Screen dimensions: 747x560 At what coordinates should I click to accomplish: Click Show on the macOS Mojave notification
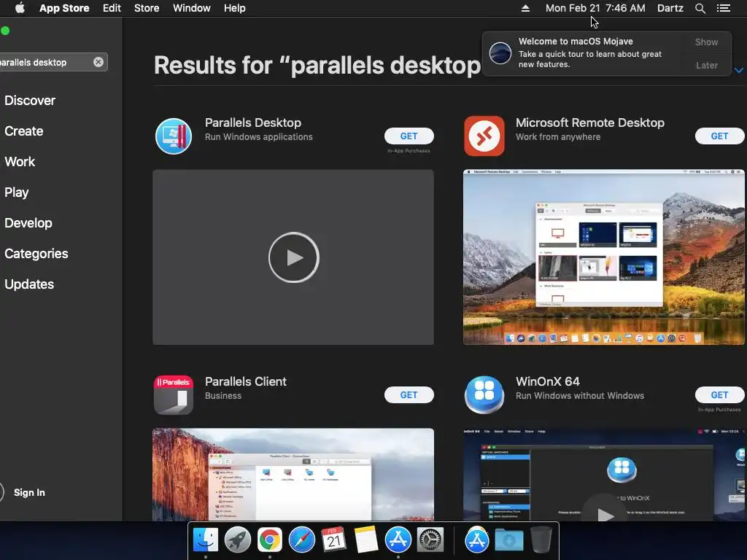click(x=706, y=42)
